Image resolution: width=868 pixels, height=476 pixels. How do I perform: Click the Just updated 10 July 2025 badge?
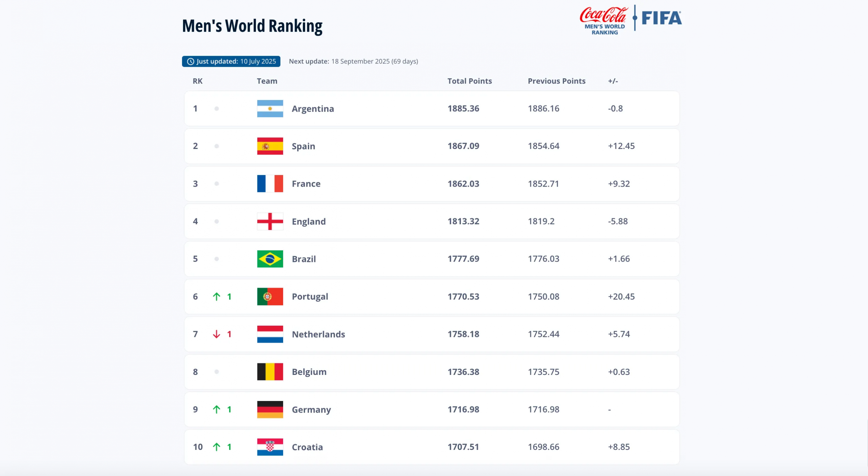tap(231, 61)
